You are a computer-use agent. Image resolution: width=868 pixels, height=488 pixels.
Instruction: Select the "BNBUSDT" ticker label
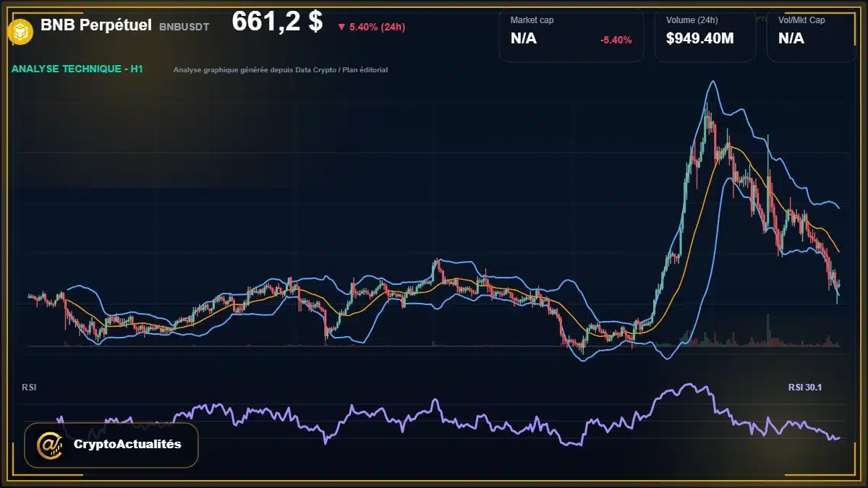click(184, 27)
